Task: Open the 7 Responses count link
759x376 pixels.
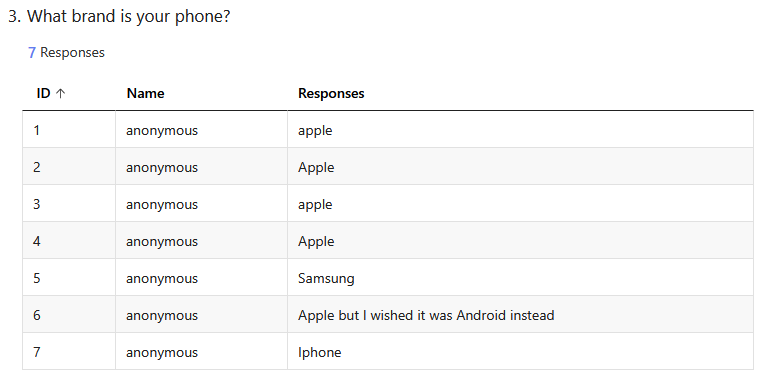Action: point(66,52)
